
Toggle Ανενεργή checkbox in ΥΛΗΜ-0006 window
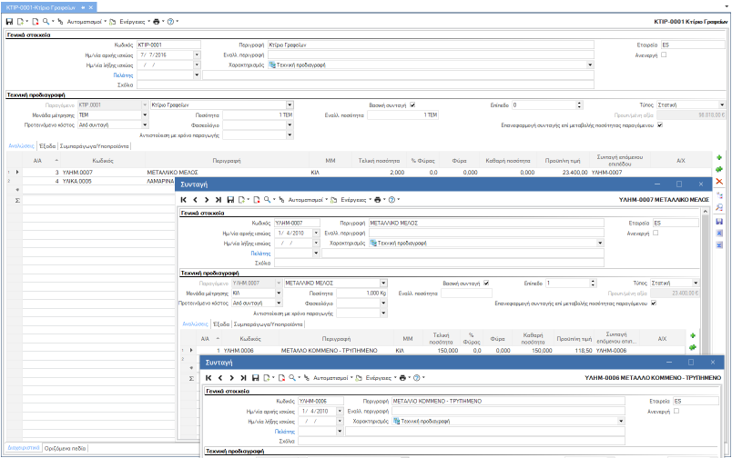point(676,411)
